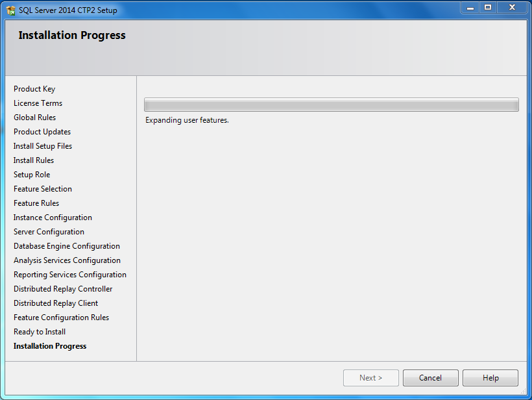The width and height of the screenshot is (532, 400).
Task: Click the 'Expanding user features.' status text
Action: 187,120
